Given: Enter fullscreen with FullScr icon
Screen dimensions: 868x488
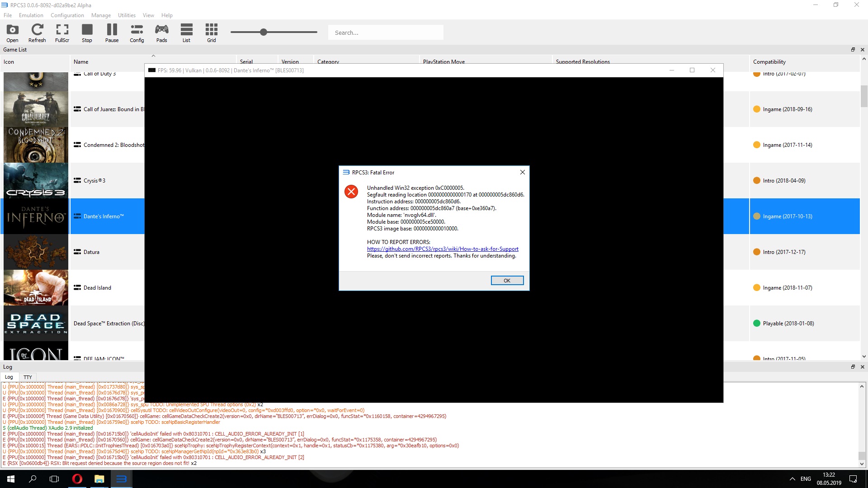Looking at the screenshot, I should pyautogui.click(x=62, y=33).
